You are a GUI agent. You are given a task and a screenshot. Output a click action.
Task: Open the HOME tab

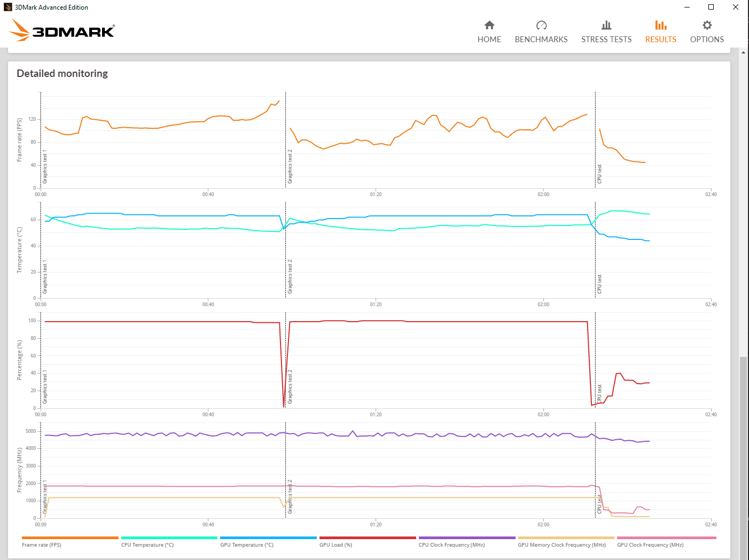[489, 40]
